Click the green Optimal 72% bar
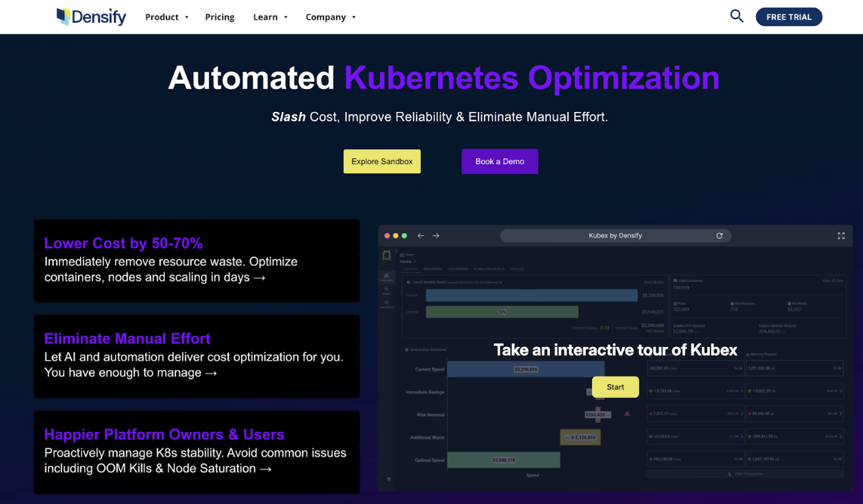 [502, 312]
